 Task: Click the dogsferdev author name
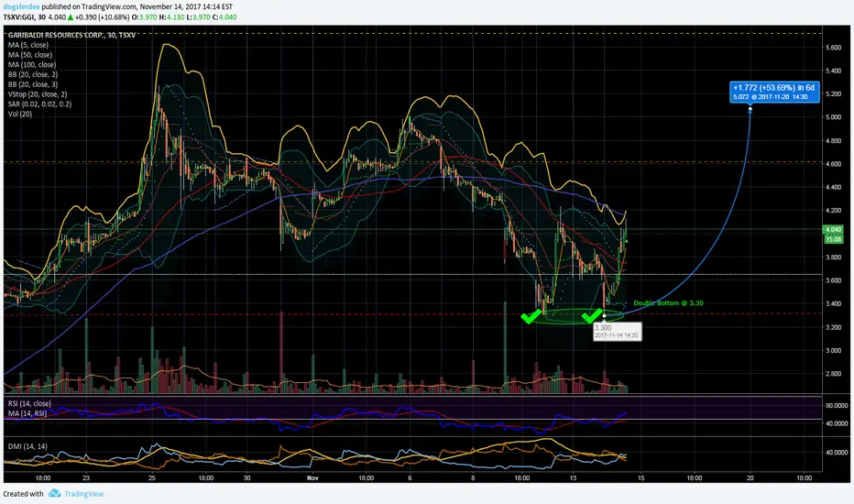(x=21, y=7)
